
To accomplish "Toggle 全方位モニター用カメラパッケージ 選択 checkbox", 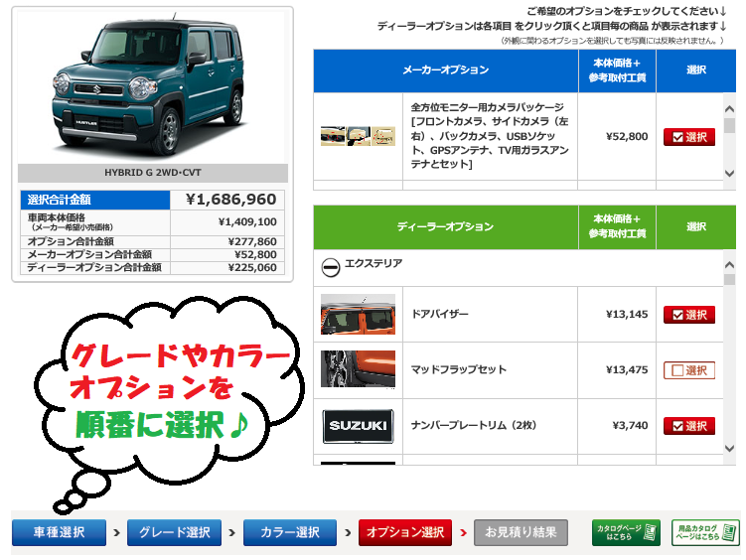I will [x=689, y=137].
